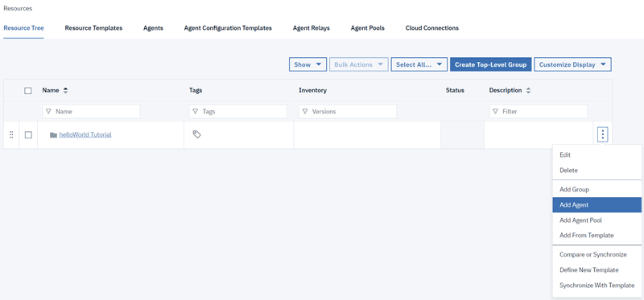Open Agent Configuration Templates tab
The width and height of the screenshot is (644, 300).
228,28
